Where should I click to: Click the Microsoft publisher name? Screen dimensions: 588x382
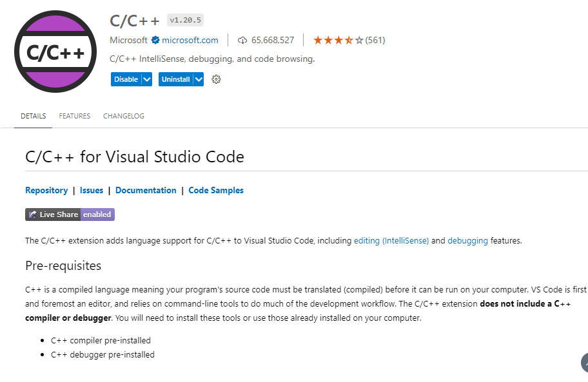129,40
